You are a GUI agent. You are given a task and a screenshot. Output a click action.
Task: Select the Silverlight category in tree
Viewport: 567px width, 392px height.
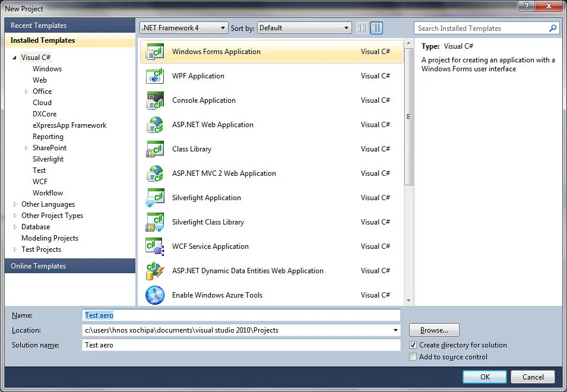[x=47, y=159]
